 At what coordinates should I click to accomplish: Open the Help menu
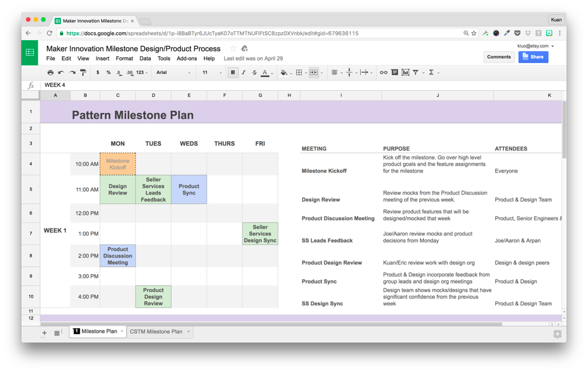click(209, 59)
